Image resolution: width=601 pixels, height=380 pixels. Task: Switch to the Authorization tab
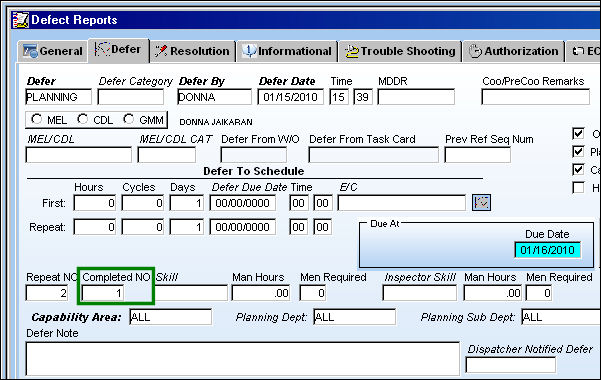tap(514, 51)
